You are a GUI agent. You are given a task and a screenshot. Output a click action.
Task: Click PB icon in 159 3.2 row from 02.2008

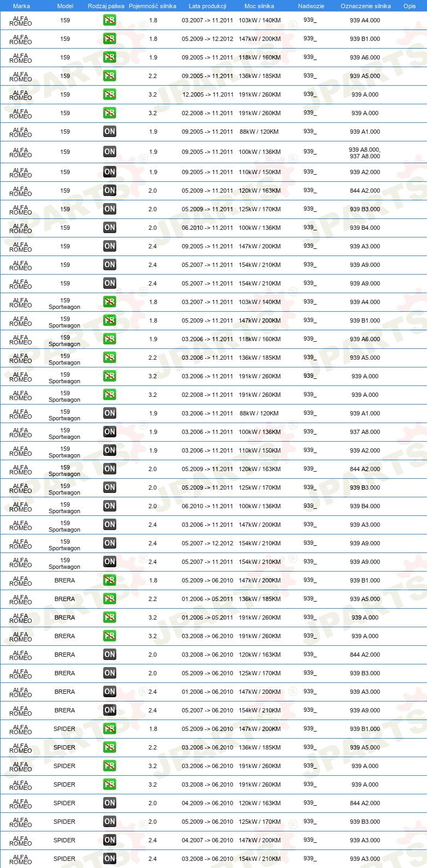pos(110,113)
